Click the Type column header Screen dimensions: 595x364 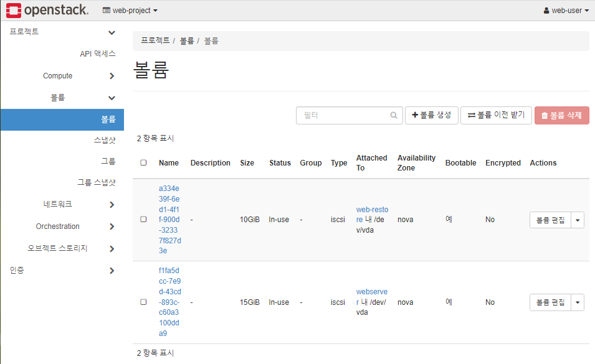[x=339, y=163]
